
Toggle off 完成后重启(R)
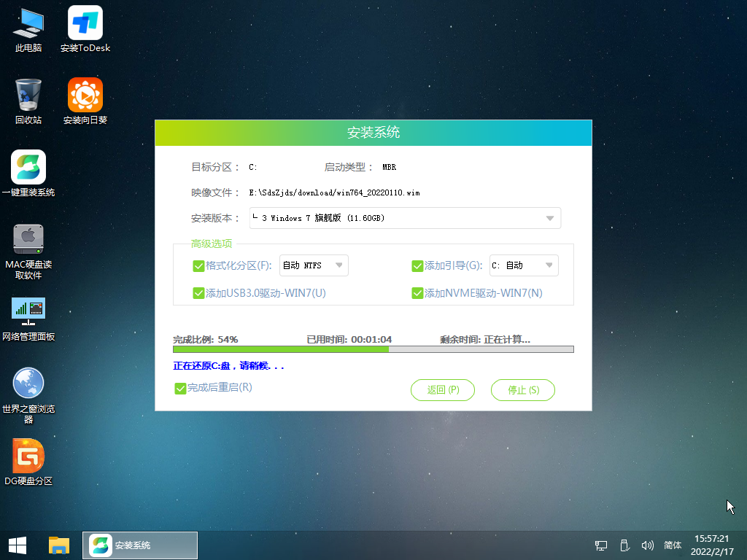tap(180, 389)
